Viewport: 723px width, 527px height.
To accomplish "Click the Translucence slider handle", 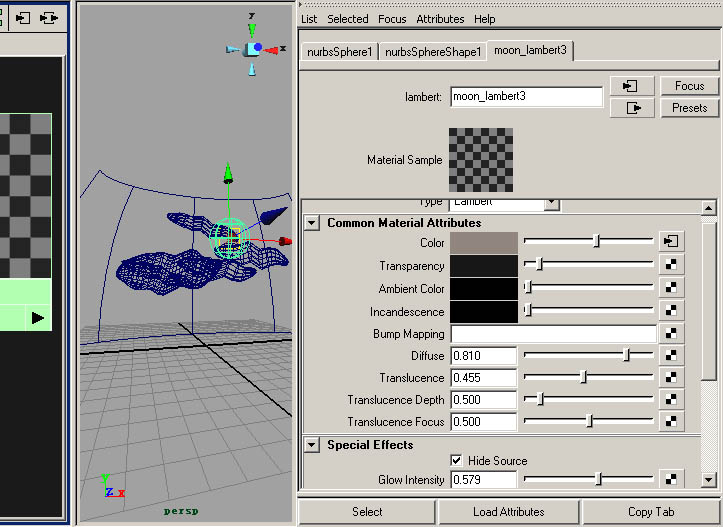I will pos(583,377).
